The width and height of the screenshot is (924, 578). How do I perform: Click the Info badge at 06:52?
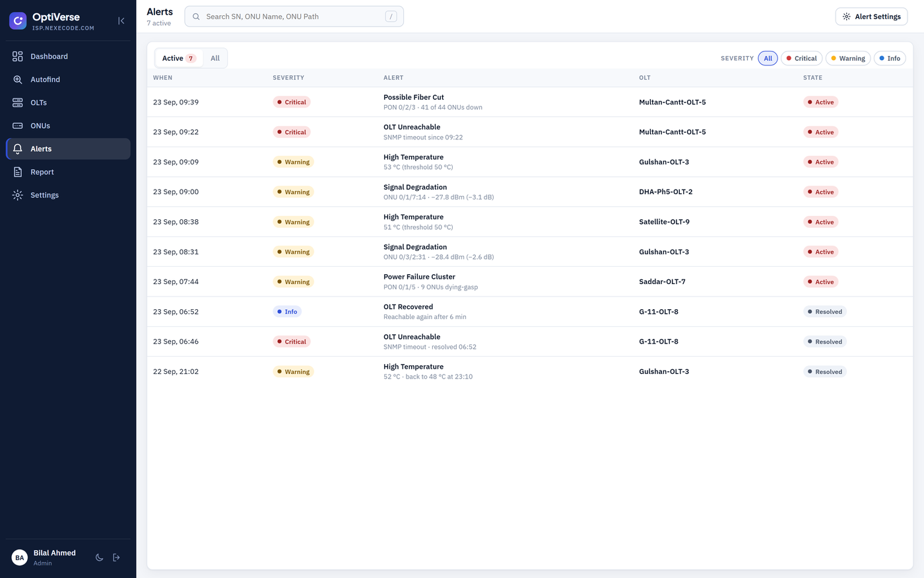(287, 312)
